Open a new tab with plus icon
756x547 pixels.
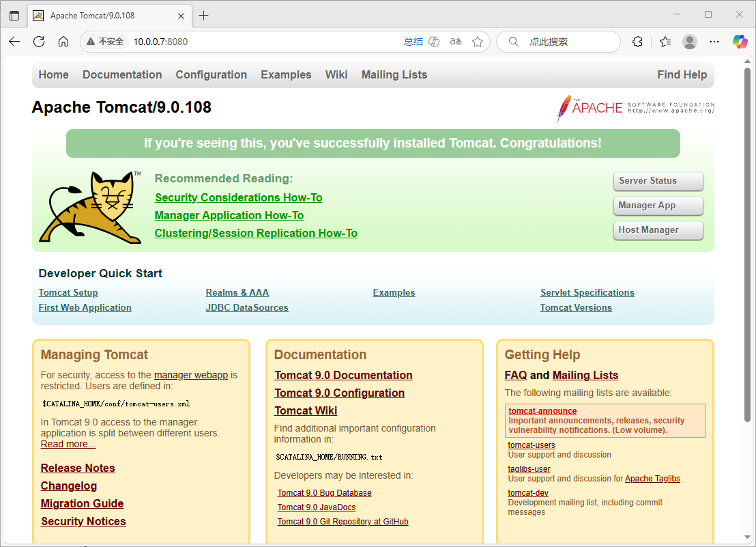[204, 16]
